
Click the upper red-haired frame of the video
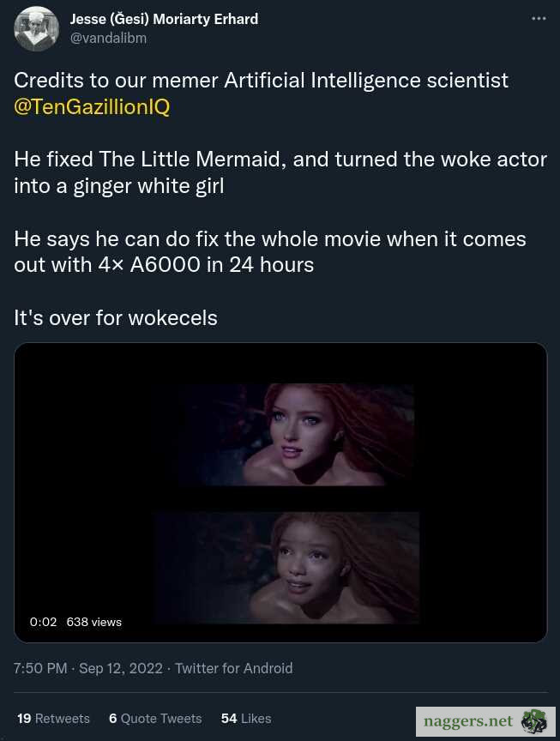click(x=297, y=435)
